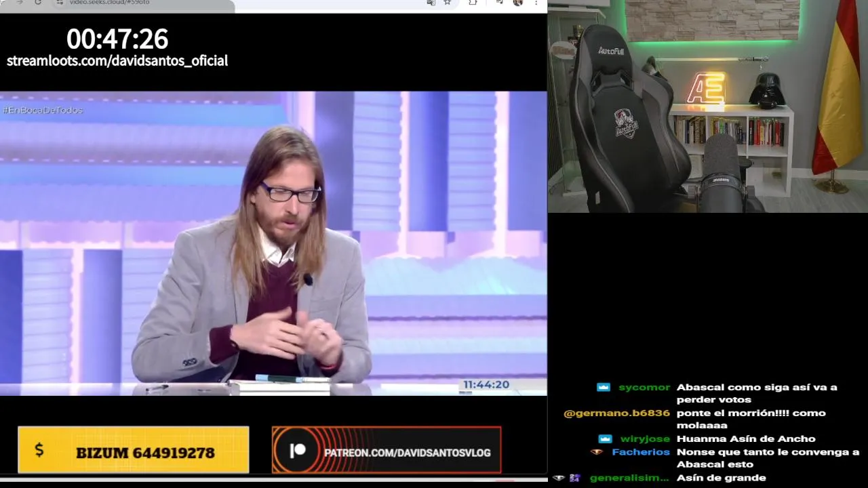The image size is (868, 488).
Task: Click the BIZUM 644919278 banner
Action: (x=134, y=450)
